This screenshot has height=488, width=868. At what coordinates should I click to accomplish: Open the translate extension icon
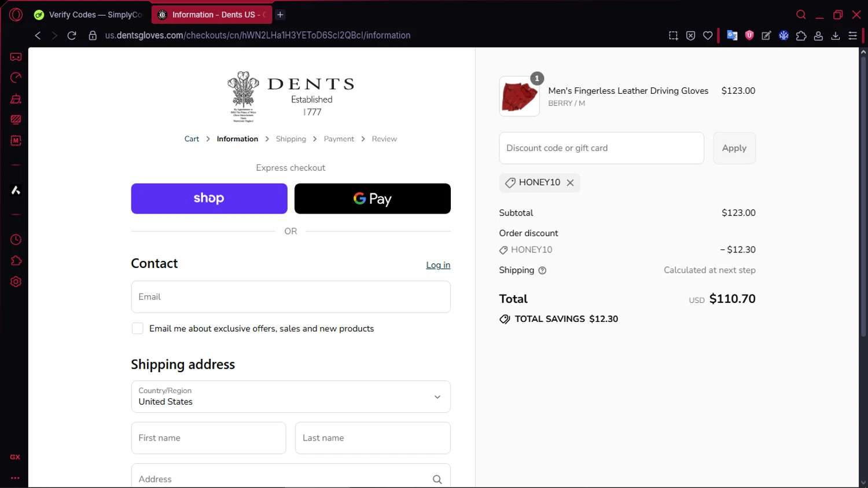coord(732,35)
